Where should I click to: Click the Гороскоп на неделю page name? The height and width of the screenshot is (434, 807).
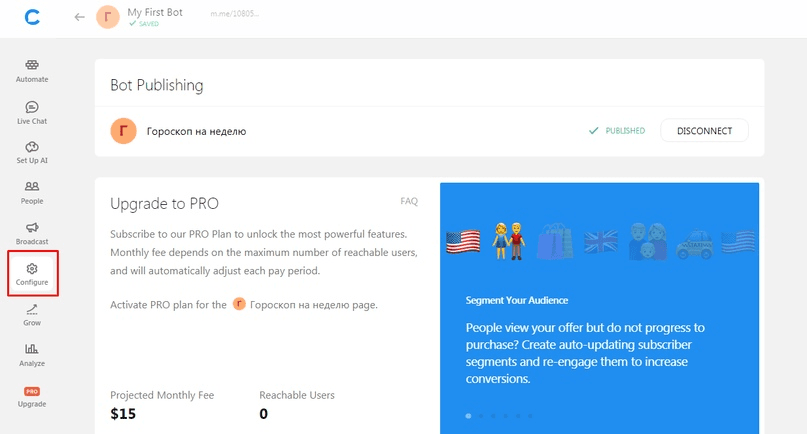(196, 131)
